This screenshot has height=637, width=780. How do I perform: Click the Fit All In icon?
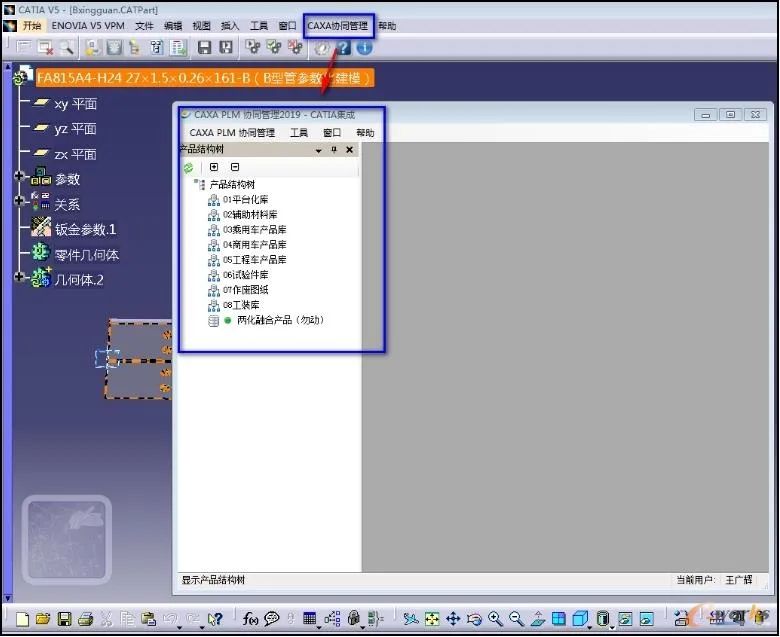coord(432,619)
